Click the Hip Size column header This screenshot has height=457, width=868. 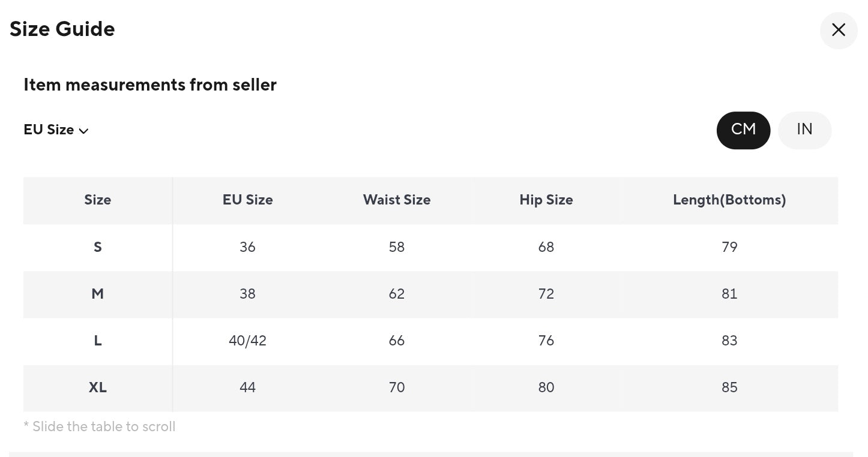pos(546,200)
